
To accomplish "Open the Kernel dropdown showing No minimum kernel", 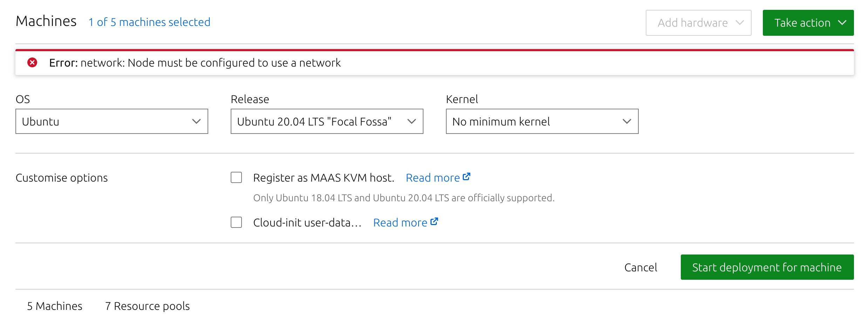I will tap(542, 121).
